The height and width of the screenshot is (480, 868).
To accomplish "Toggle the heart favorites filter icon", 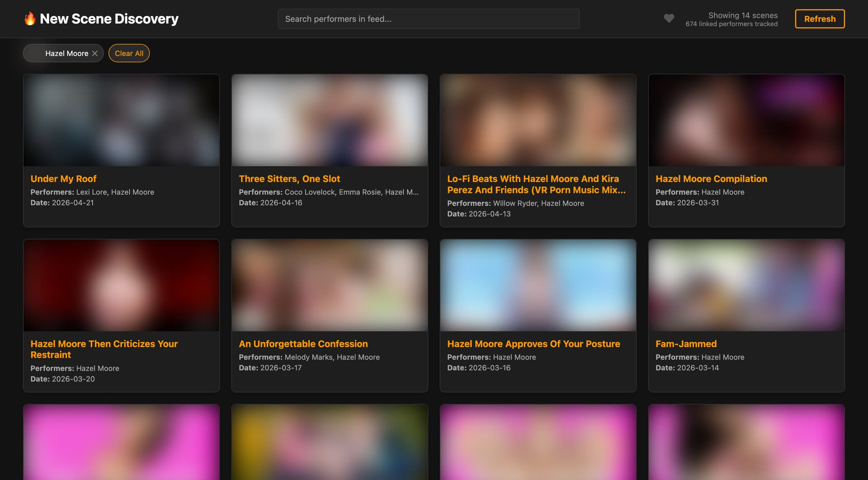I will tap(669, 19).
